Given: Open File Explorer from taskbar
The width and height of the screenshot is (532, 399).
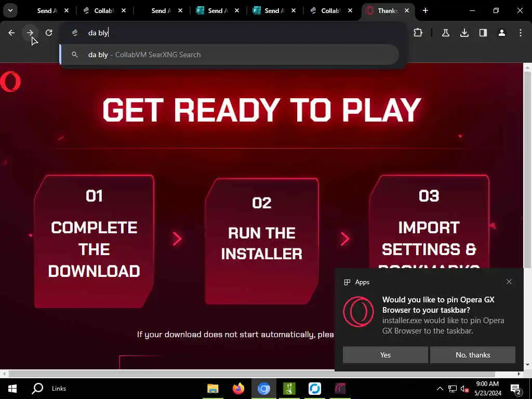Looking at the screenshot, I should point(212,389).
